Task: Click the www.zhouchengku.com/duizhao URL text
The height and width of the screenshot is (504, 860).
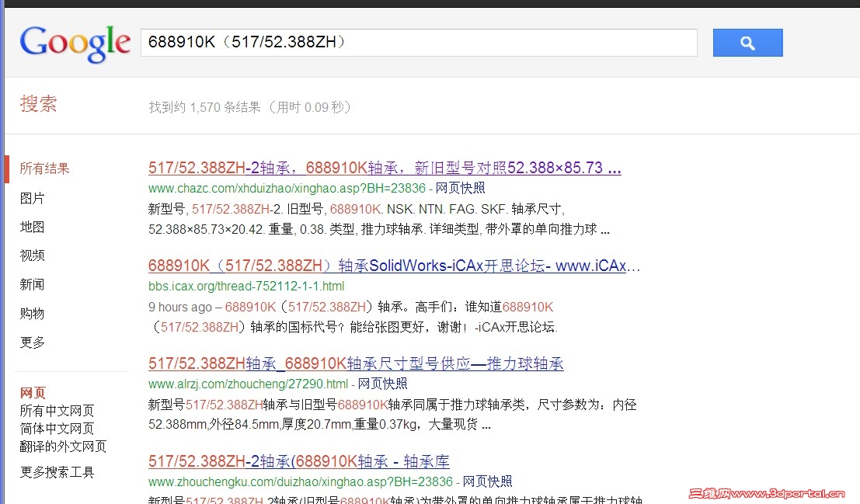Action: tap(301, 481)
